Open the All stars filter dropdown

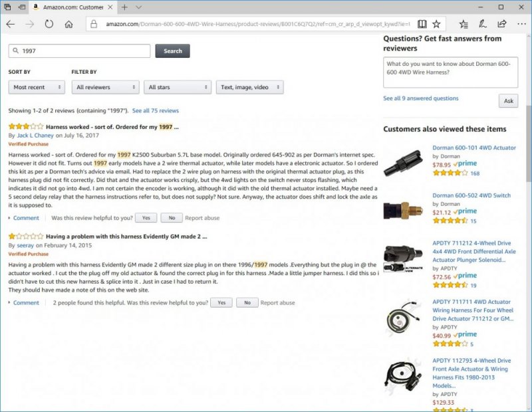[x=178, y=87]
